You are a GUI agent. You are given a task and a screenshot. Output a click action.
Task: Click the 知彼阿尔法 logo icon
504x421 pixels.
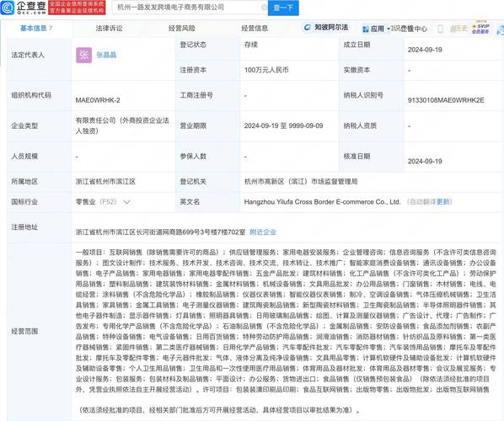308,28
